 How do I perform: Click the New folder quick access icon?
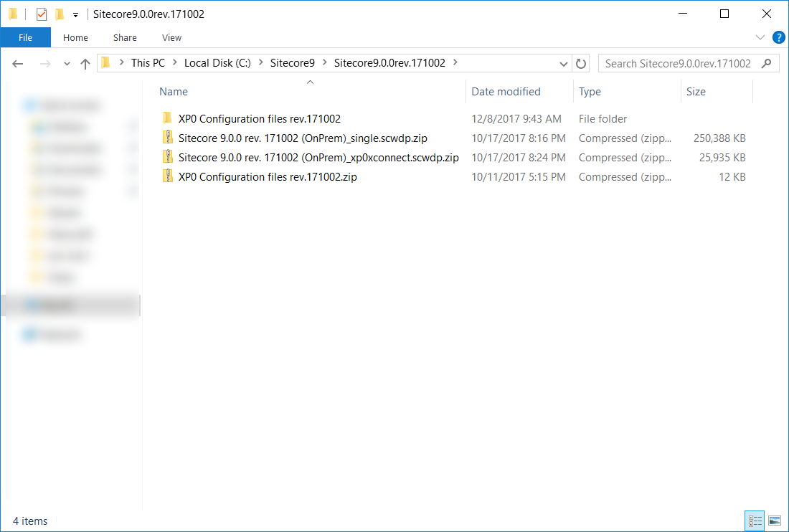tap(60, 14)
